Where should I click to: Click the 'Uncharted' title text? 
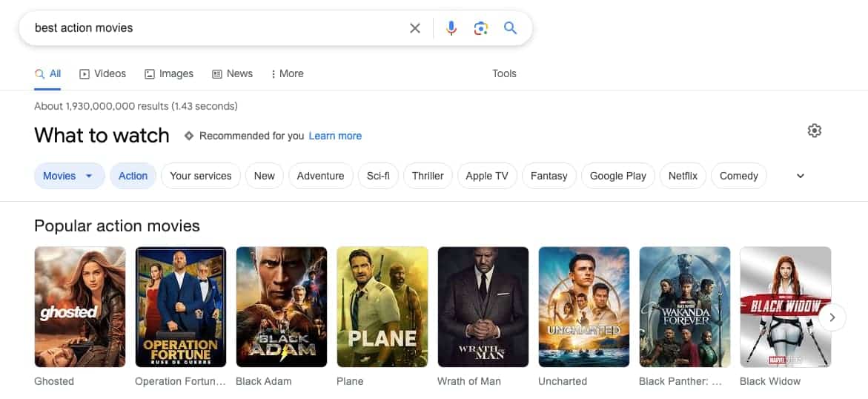coord(563,381)
